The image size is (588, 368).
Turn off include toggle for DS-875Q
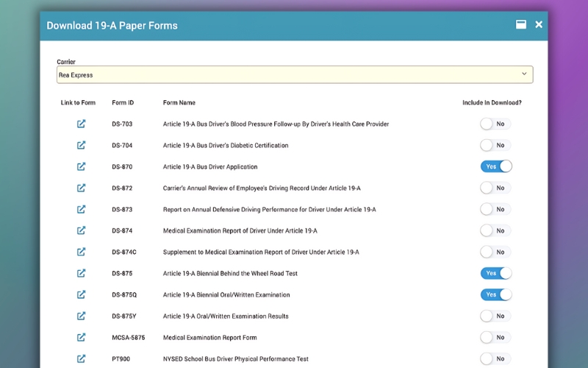click(496, 294)
